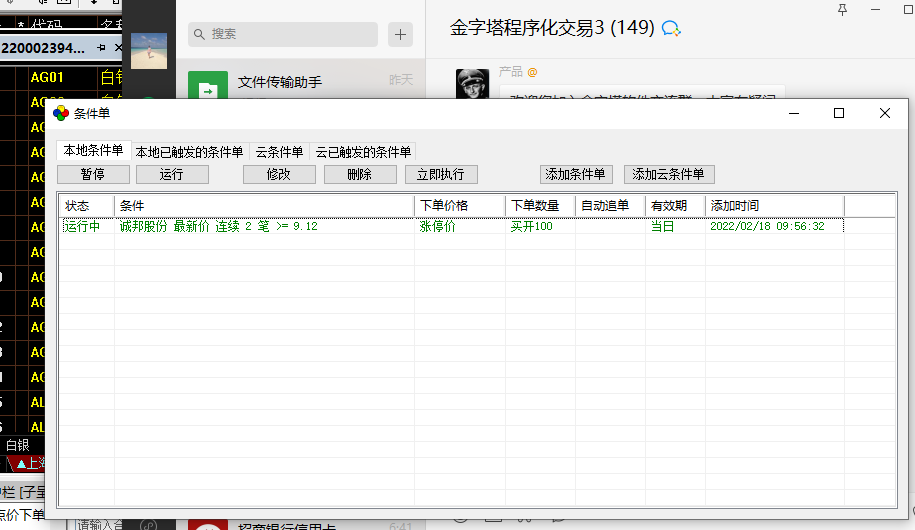The image size is (915, 530).
Task: Click the 220002394 account tab in trading window
Action: click(43, 48)
